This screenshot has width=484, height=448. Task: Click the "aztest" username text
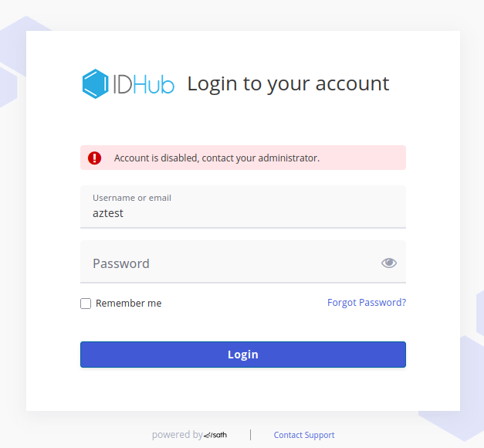click(x=108, y=213)
